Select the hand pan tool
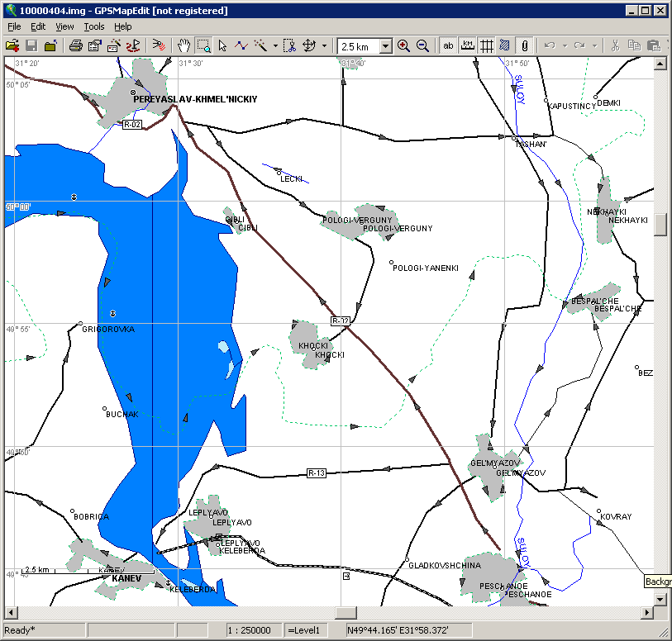This screenshot has width=672, height=641. click(x=184, y=45)
